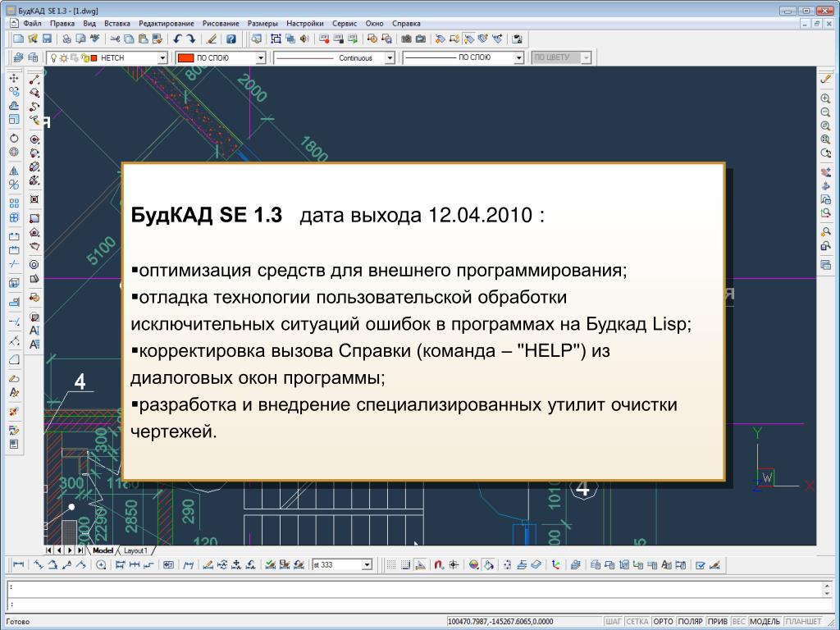Click the pencil icon at right toolbar top
The image size is (840, 630).
coord(825,79)
